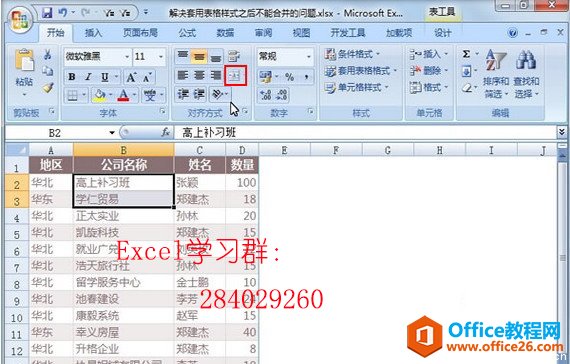Click the Clear eraser icon
570x364 pixels.
pyautogui.click(x=467, y=88)
